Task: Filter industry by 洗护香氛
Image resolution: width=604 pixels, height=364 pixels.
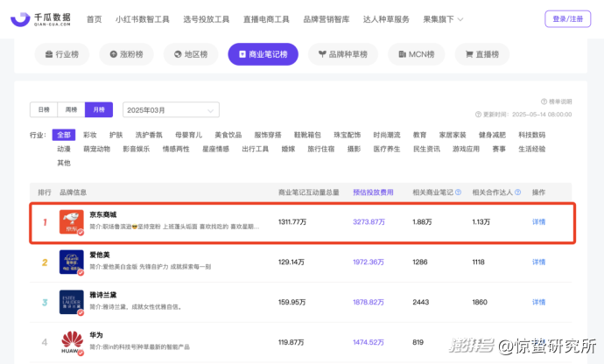Action: point(149,135)
